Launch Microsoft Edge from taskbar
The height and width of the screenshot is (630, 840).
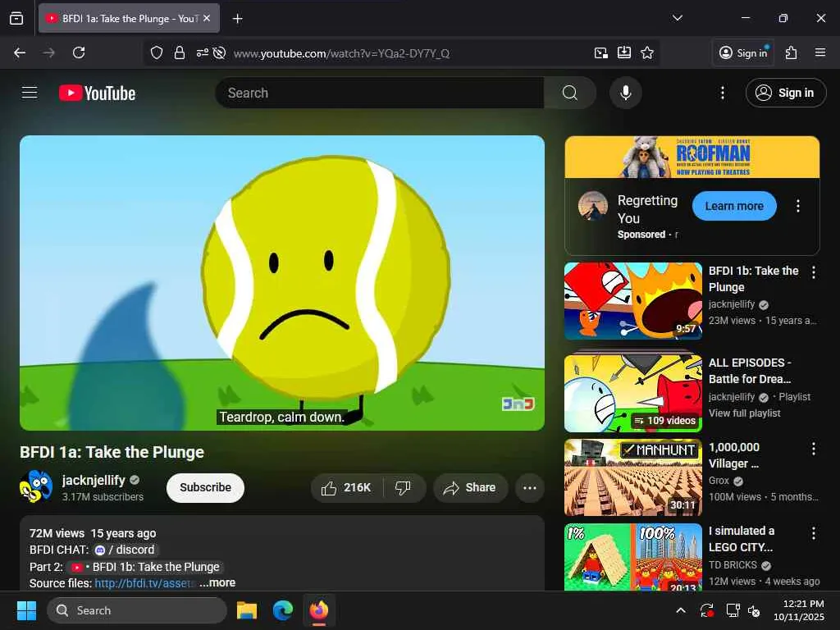[x=283, y=610]
